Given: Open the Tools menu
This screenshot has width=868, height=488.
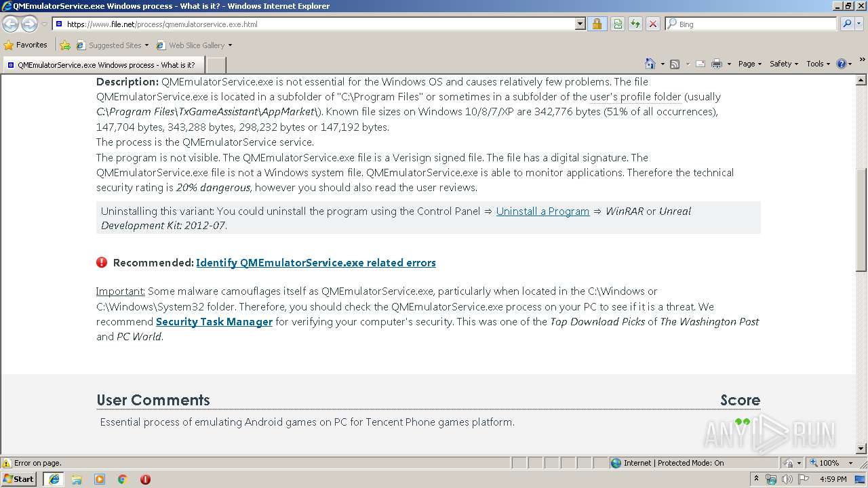Looking at the screenshot, I should pos(818,64).
